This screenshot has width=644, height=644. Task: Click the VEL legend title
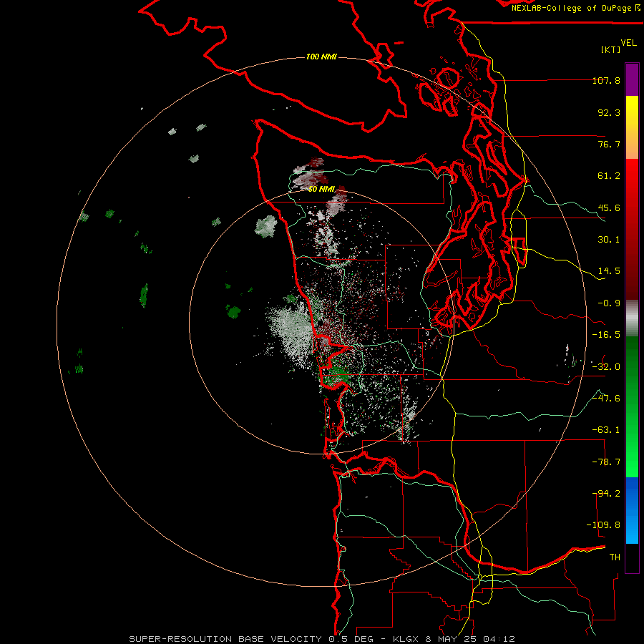628,43
